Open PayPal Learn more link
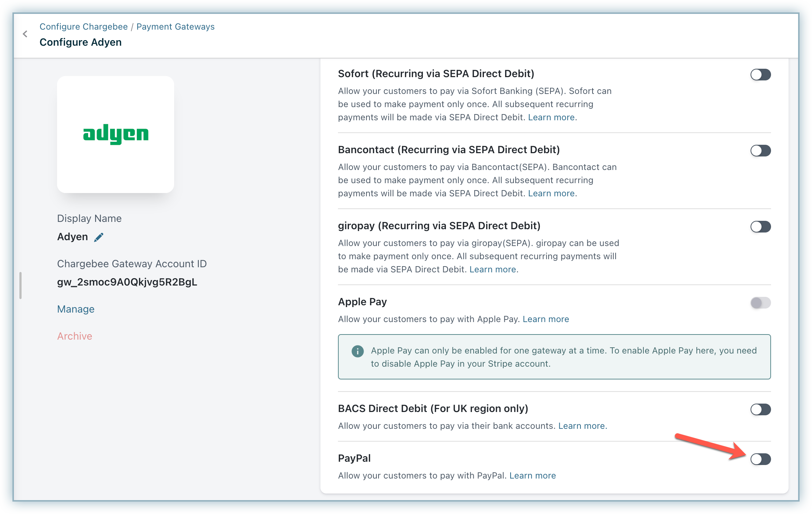 tap(533, 476)
